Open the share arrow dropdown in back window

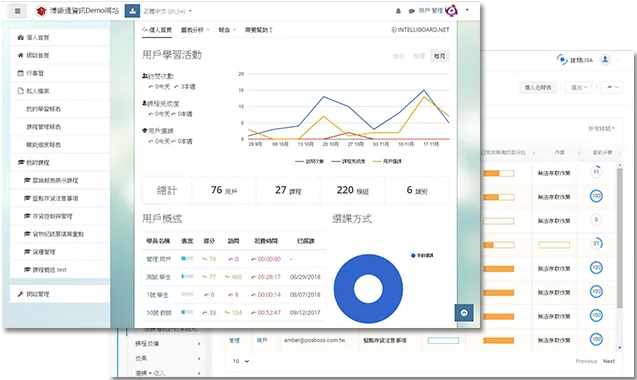point(612,87)
